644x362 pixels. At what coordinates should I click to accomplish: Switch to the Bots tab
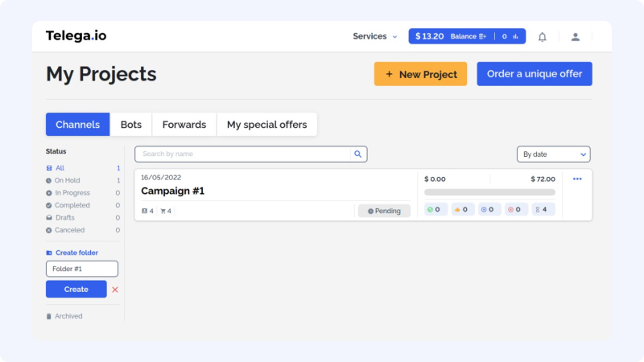[x=131, y=125]
